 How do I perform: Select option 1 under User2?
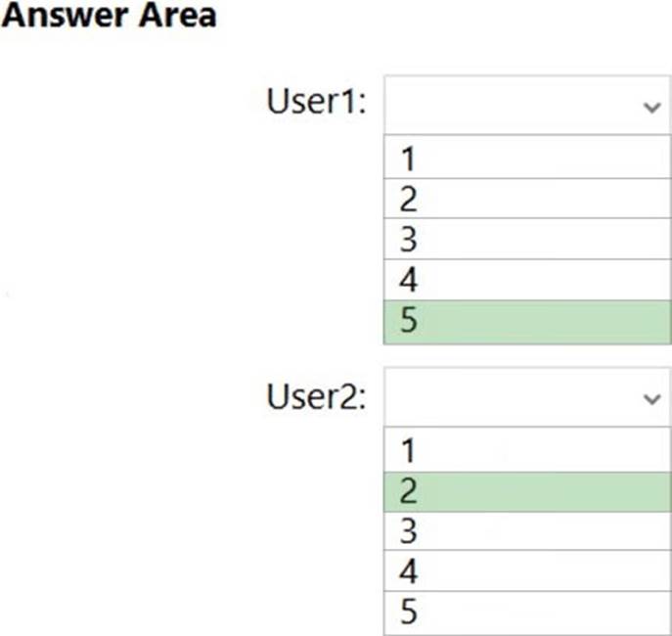526,449
